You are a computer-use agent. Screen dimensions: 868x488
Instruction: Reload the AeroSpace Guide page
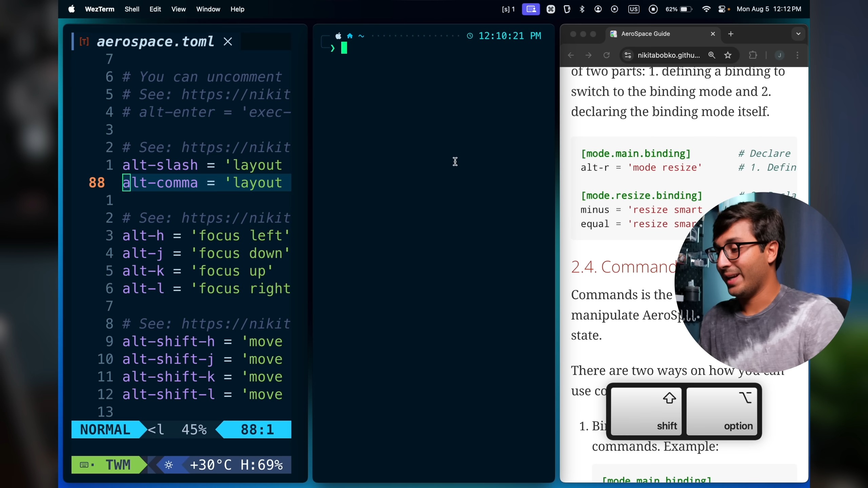click(x=607, y=55)
